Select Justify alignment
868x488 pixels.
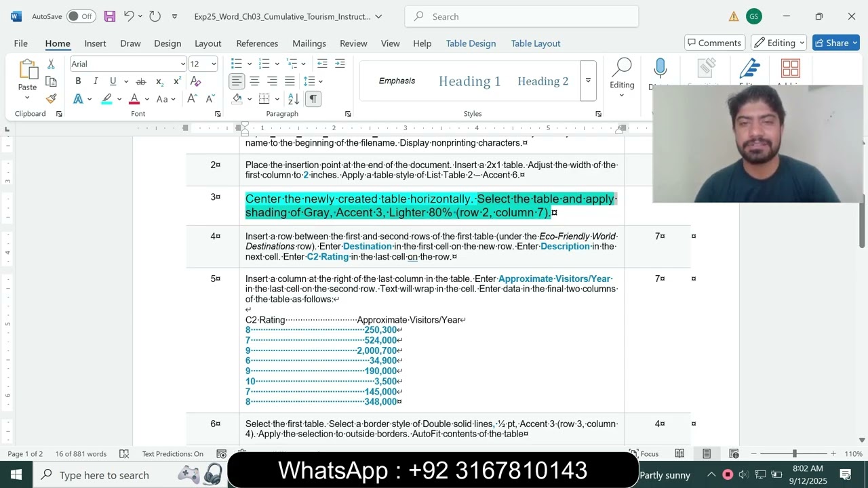pyautogui.click(x=290, y=81)
